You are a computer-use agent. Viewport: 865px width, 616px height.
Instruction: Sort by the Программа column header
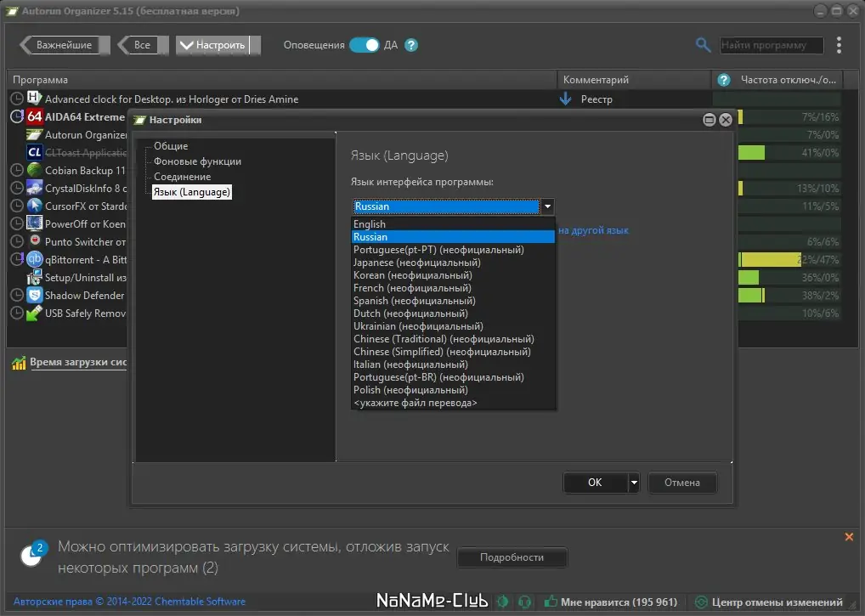pyautogui.click(x=281, y=79)
